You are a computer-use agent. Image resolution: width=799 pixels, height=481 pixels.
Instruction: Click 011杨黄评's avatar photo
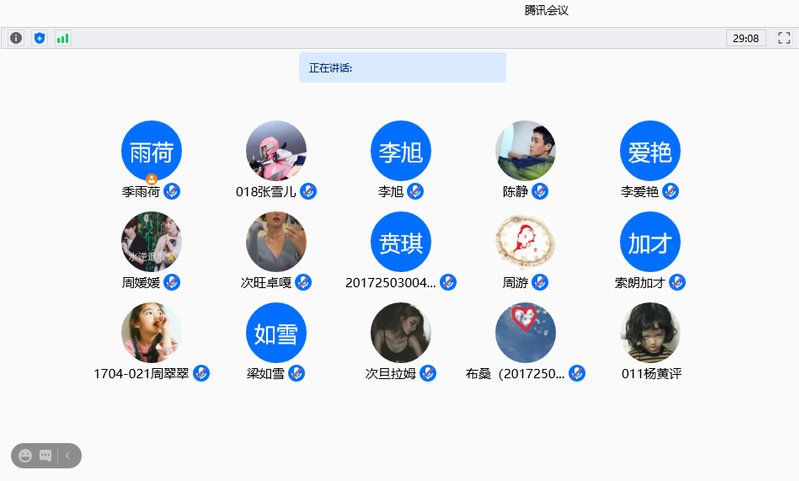[650, 333]
